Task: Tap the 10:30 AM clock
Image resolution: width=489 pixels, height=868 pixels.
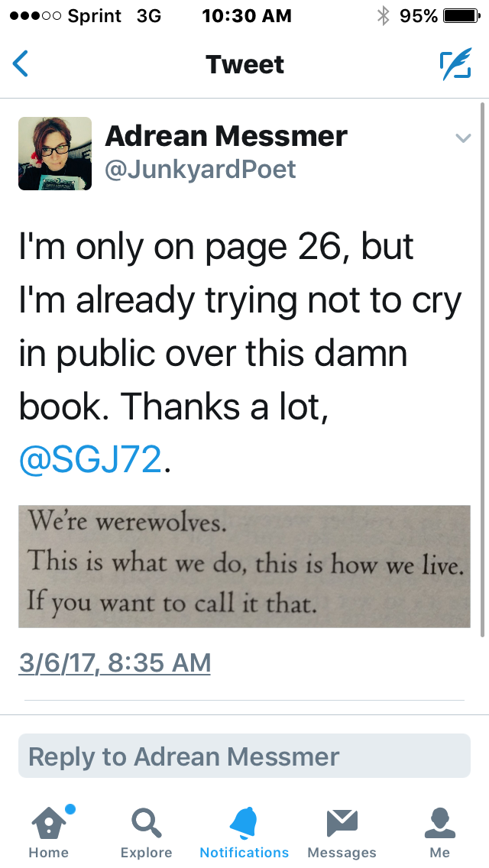Action: click(247, 15)
